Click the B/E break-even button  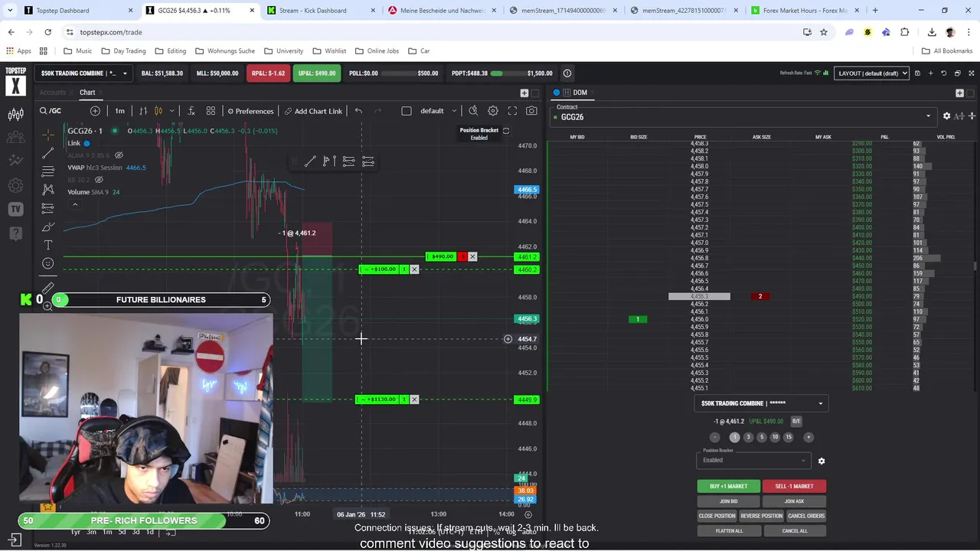[796, 421]
